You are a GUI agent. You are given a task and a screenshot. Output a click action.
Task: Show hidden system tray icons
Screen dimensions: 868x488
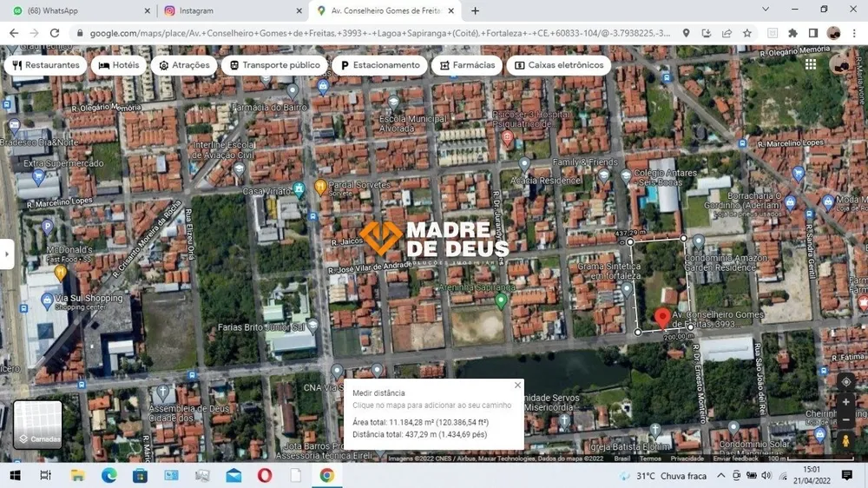pos(720,476)
